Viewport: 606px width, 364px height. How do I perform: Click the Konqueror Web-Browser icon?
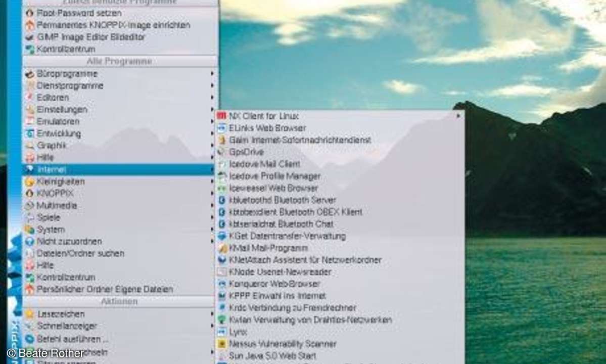(x=222, y=284)
